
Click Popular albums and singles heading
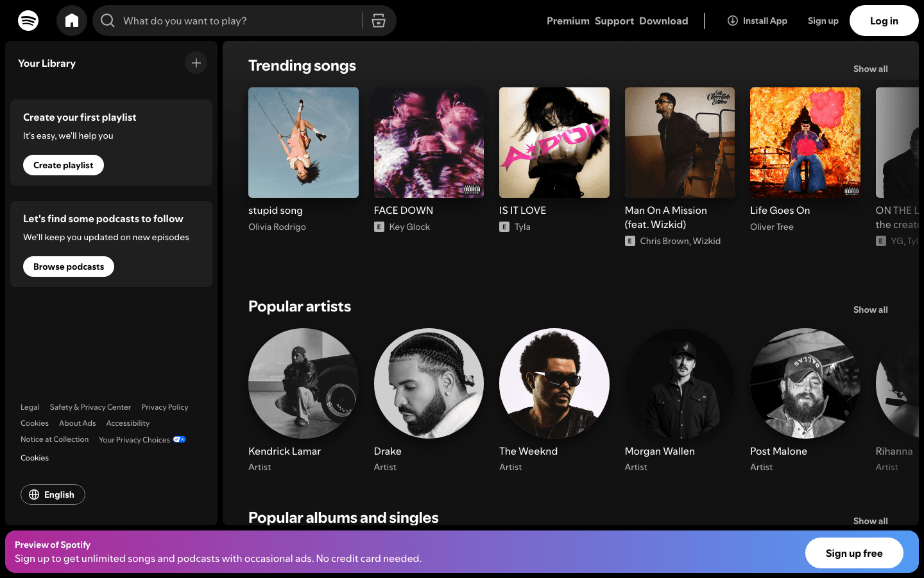click(343, 518)
